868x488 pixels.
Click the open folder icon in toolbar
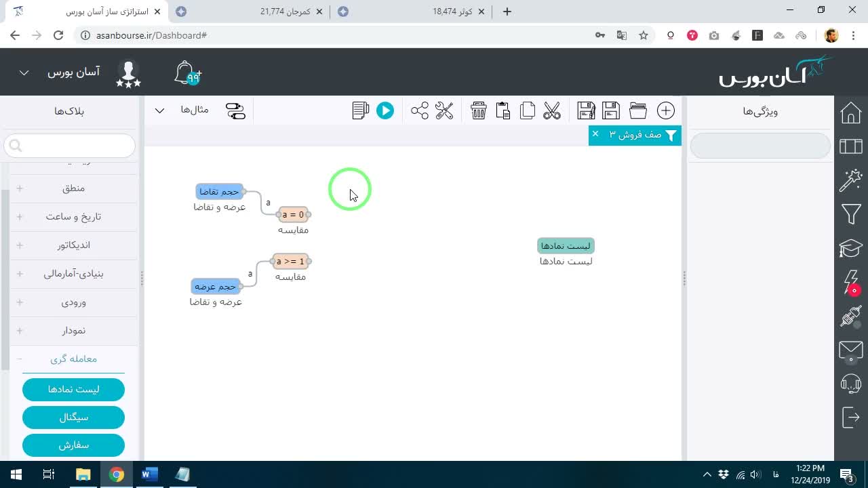638,110
